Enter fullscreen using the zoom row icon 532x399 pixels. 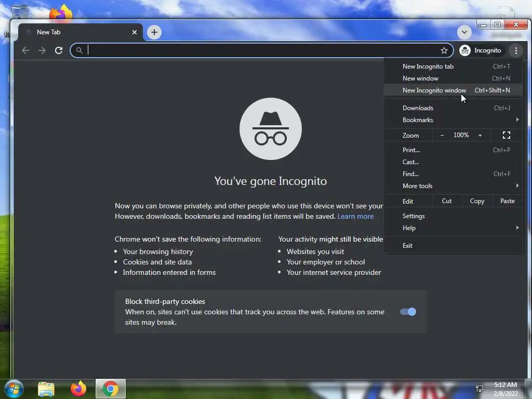pyautogui.click(x=506, y=135)
